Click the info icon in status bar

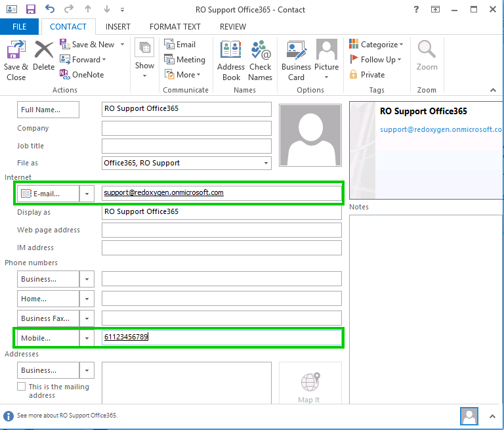[x=9, y=416]
